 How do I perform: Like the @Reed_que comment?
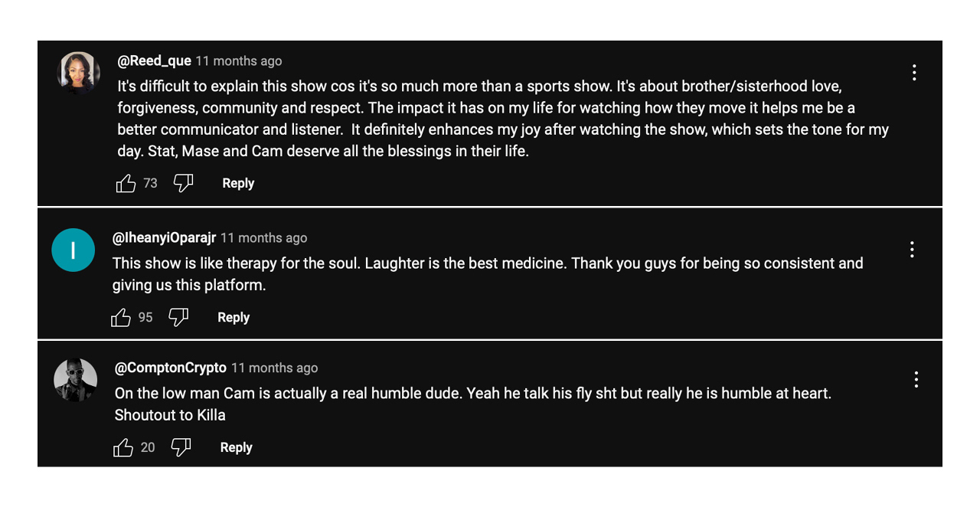(x=126, y=184)
